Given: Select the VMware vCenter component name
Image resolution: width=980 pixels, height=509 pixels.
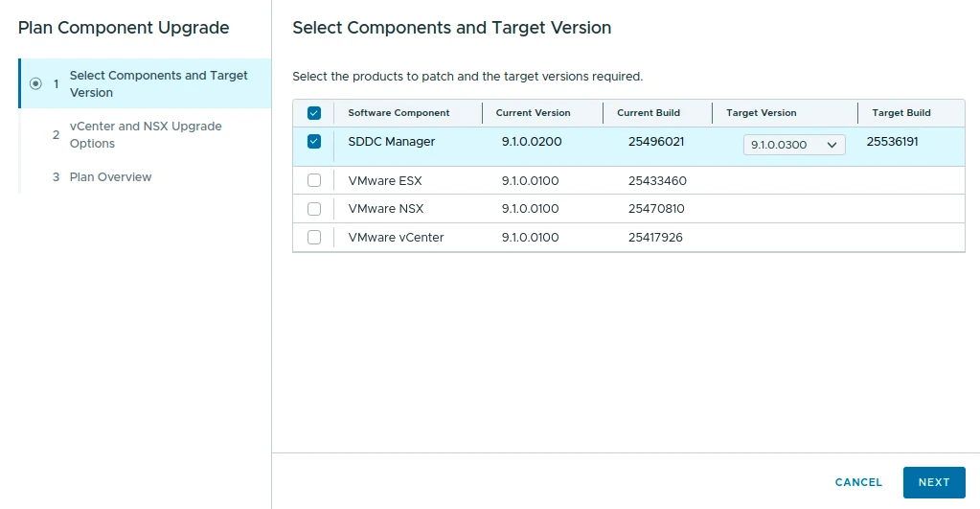Looking at the screenshot, I should click(396, 238).
